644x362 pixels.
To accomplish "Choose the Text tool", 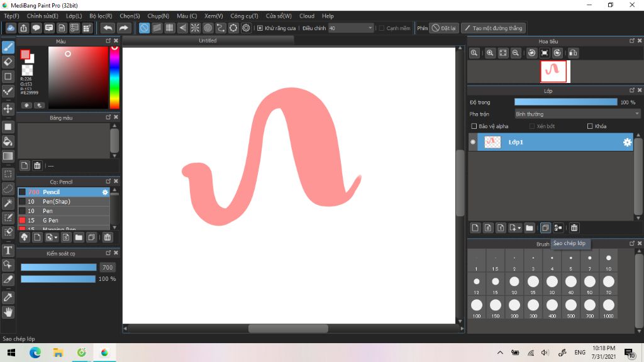I will click(8, 250).
